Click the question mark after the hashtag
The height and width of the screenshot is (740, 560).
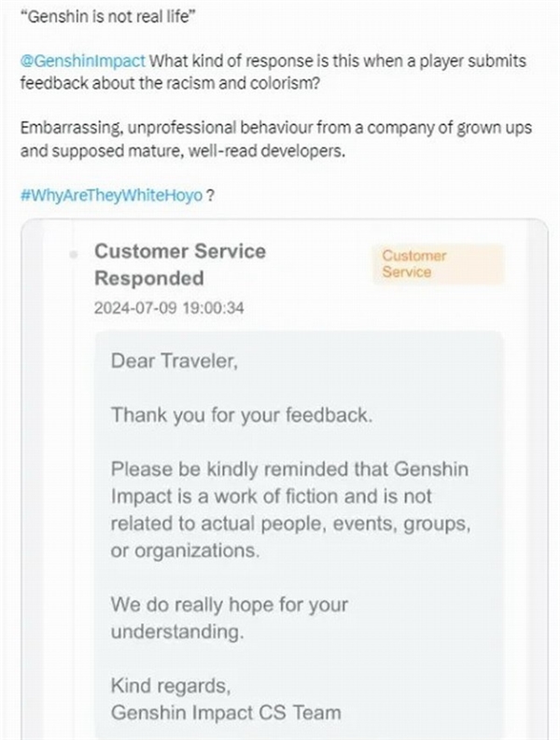pos(210,195)
